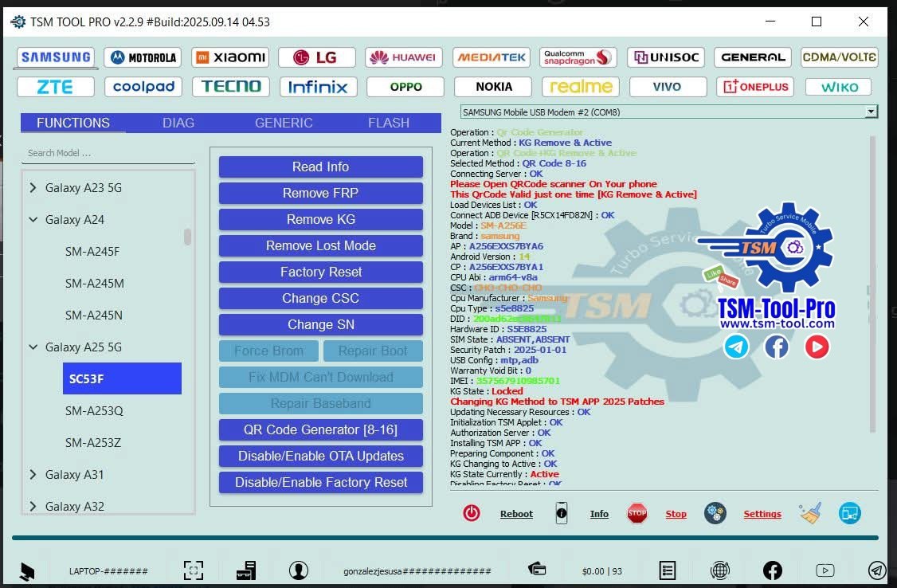Click the General brand button

coord(753,57)
